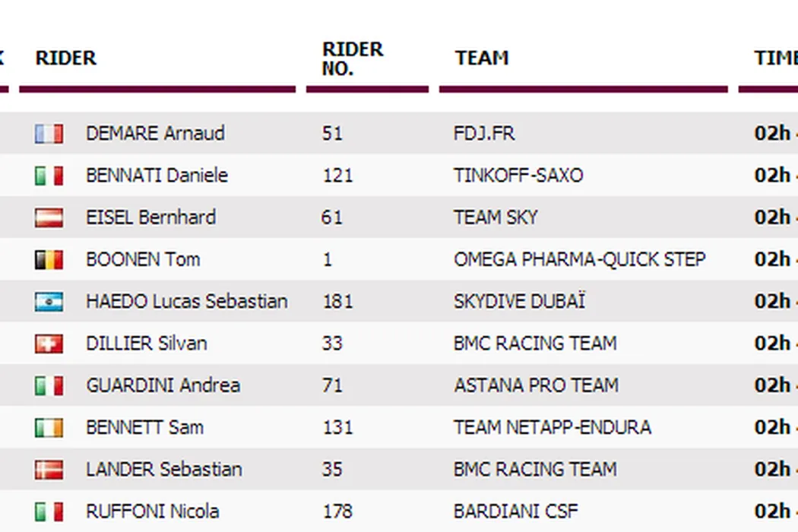Viewport: 798px width, 532px height.
Task: Click the Belgian flag beside Boonen
Action: pyautogui.click(x=49, y=260)
